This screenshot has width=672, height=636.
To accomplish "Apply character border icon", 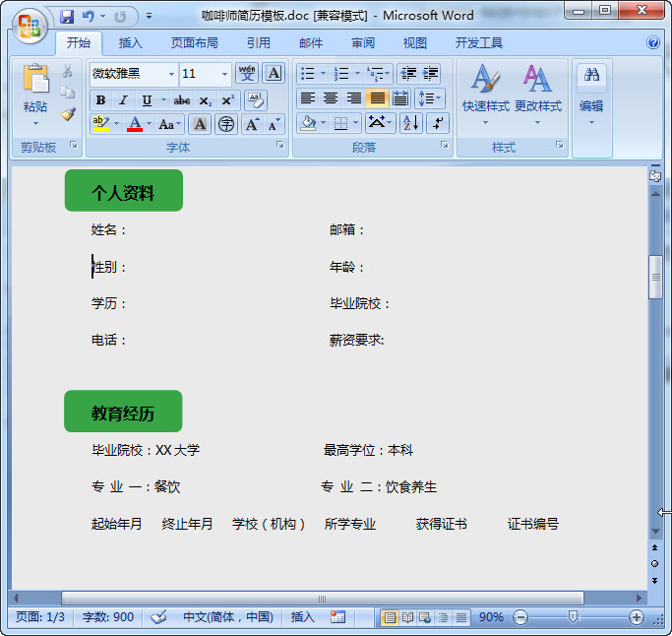I will pos(274,73).
